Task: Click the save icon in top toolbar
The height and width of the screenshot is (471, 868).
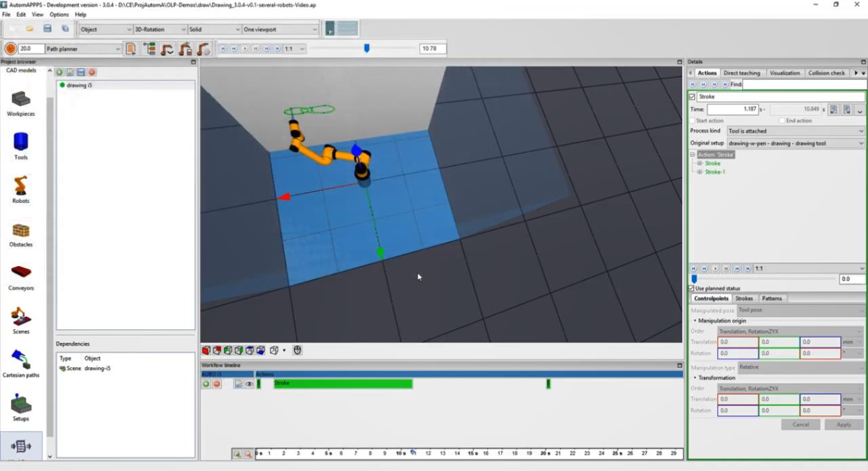Action: pos(47,29)
